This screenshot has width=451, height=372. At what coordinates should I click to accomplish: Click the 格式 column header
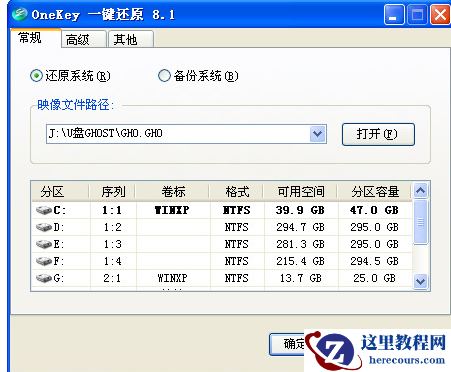click(x=237, y=192)
